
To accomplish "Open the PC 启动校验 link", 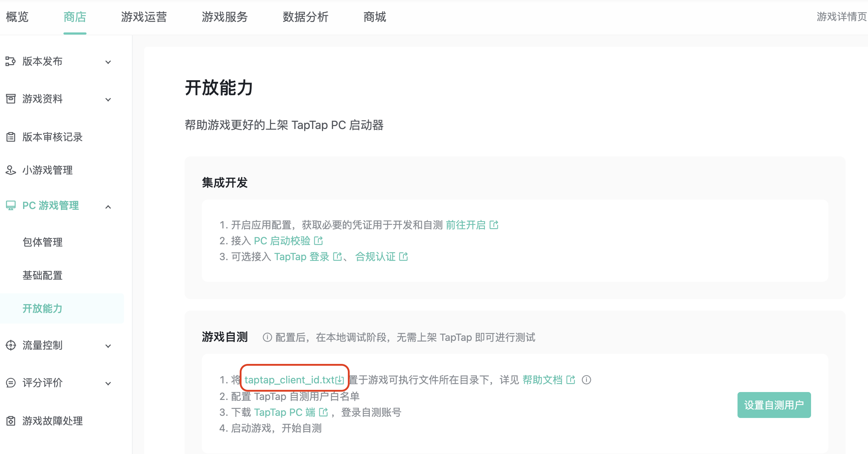I will (x=282, y=241).
